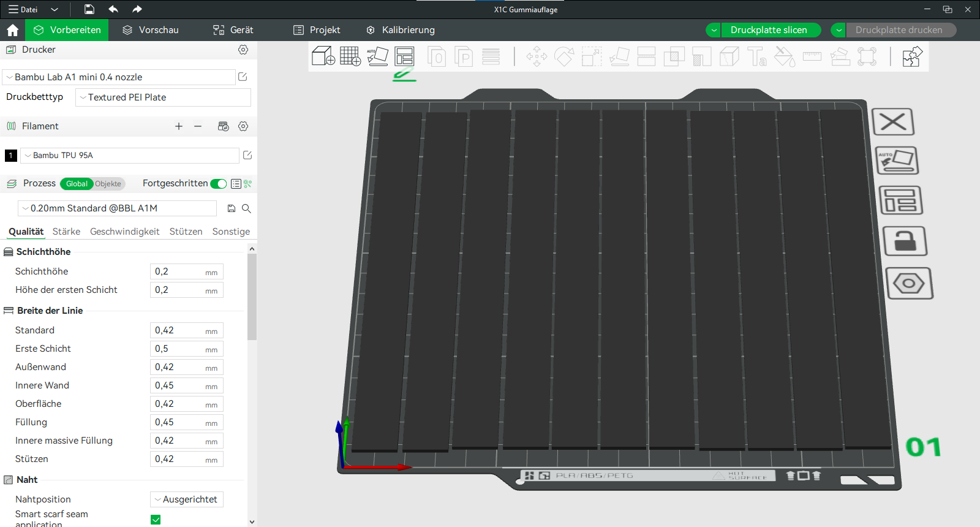Uncheck Smart scarf seam application checkbox
980x527 pixels.
[x=156, y=520]
